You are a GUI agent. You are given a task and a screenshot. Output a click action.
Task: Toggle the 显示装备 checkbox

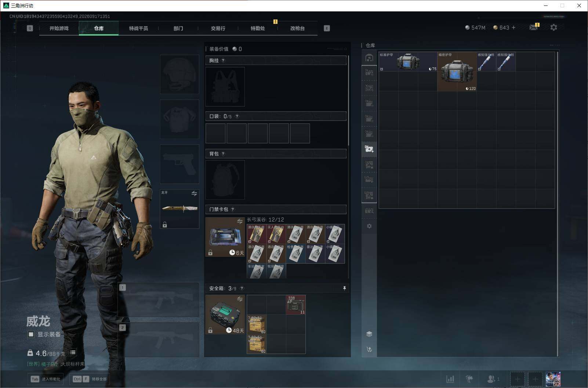pyautogui.click(x=31, y=334)
